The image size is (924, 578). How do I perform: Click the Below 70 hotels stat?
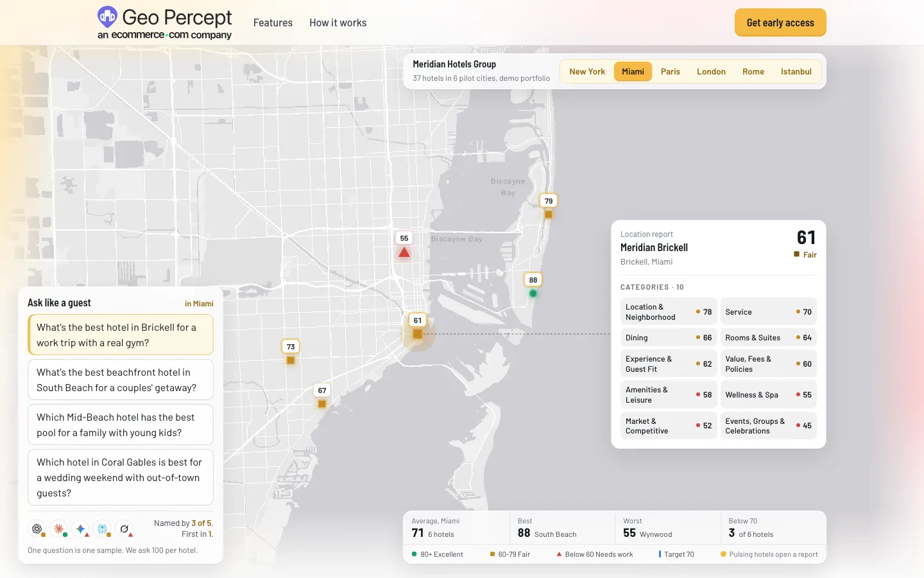773,528
